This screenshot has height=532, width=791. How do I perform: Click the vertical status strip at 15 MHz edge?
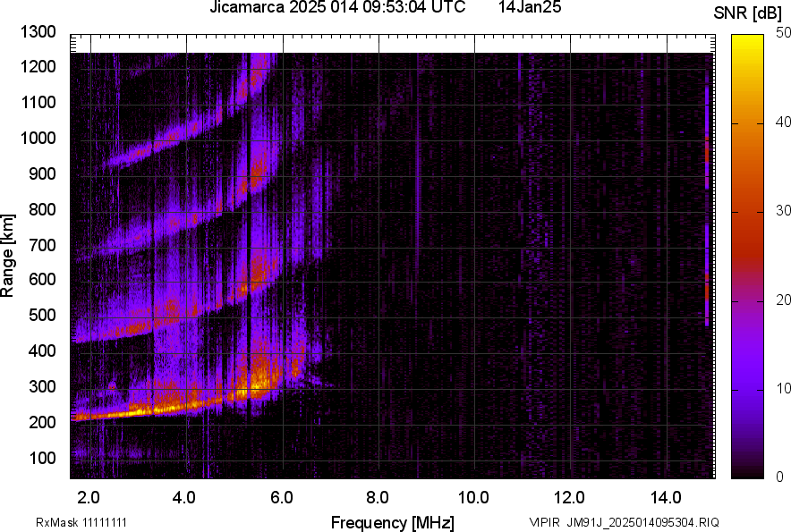point(707,206)
